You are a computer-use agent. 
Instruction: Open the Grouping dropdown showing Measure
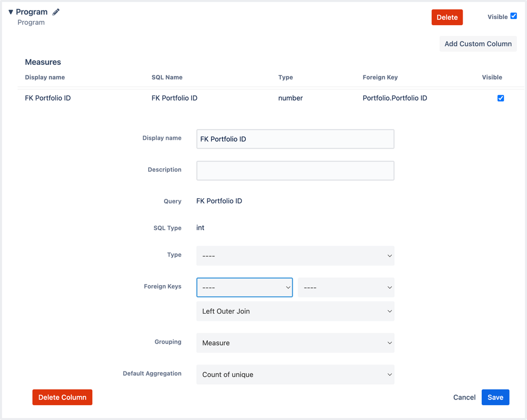(x=295, y=343)
